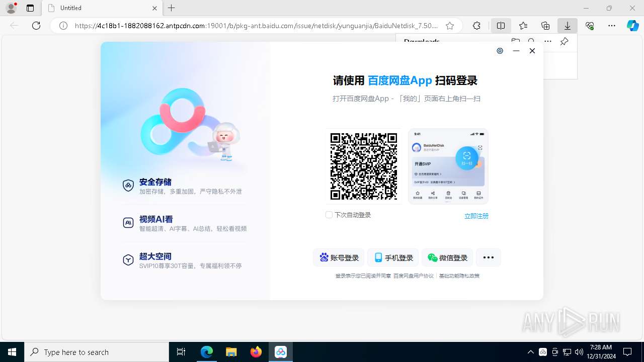This screenshot has width=644, height=362.
Task: Click the phone app preview image
Action: tap(448, 166)
